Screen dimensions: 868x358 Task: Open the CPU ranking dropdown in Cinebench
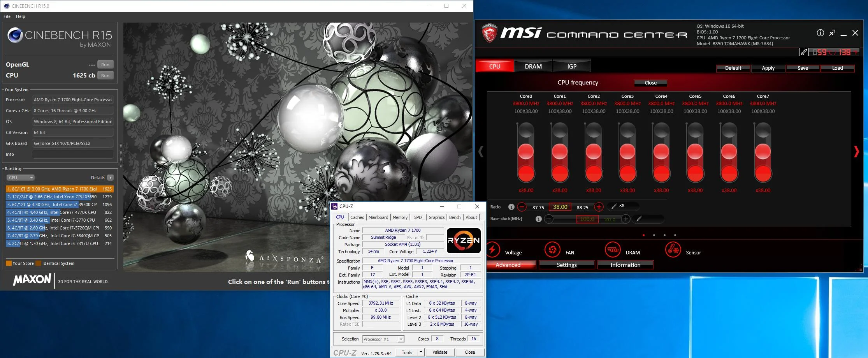click(x=21, y=178)
